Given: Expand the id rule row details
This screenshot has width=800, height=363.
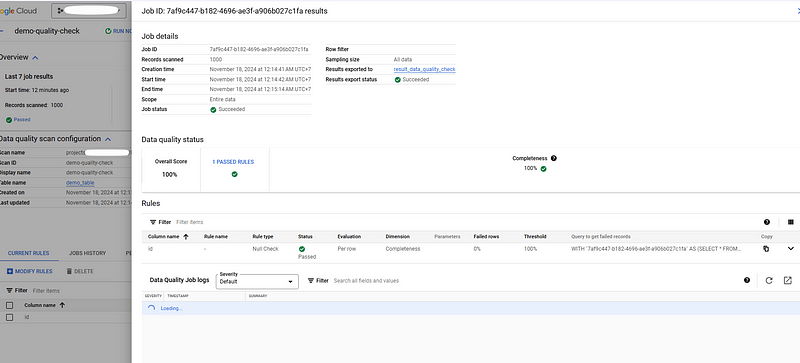Looking at the screenshot, I should pyautogui.click(x=790, y=249).
